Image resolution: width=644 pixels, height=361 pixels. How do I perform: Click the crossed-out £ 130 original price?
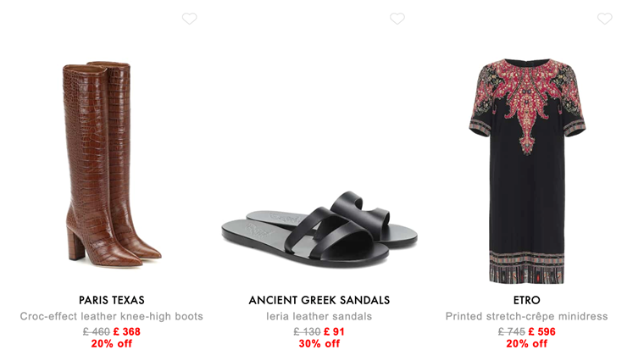coord(308,331)
